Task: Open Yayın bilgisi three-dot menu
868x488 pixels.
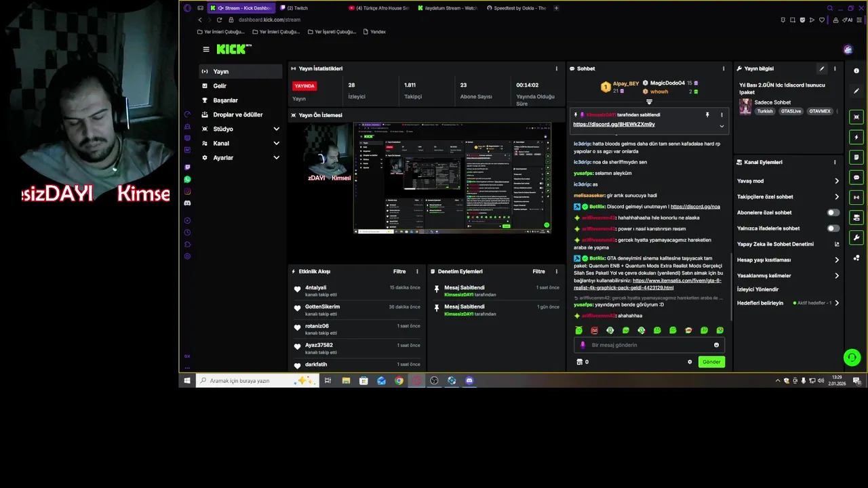Action: coord(835,68)
